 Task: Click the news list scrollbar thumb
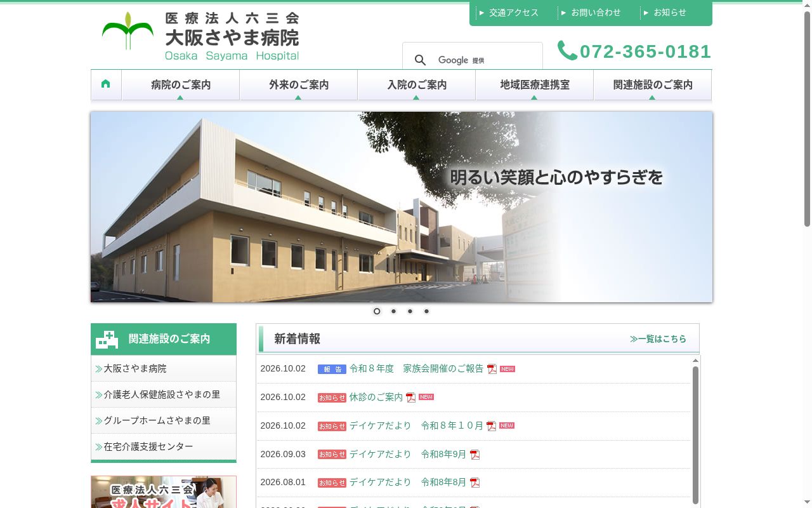tap(695, 435)
